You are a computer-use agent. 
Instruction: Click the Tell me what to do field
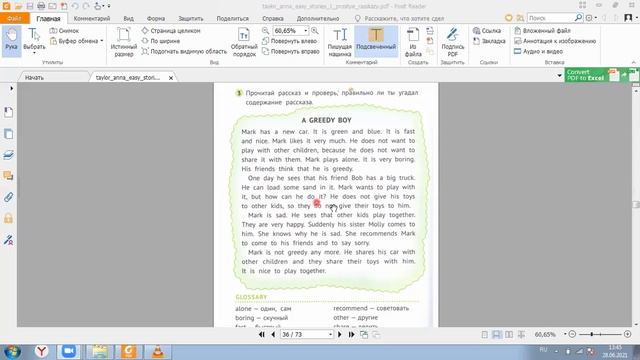click(400, 18)
